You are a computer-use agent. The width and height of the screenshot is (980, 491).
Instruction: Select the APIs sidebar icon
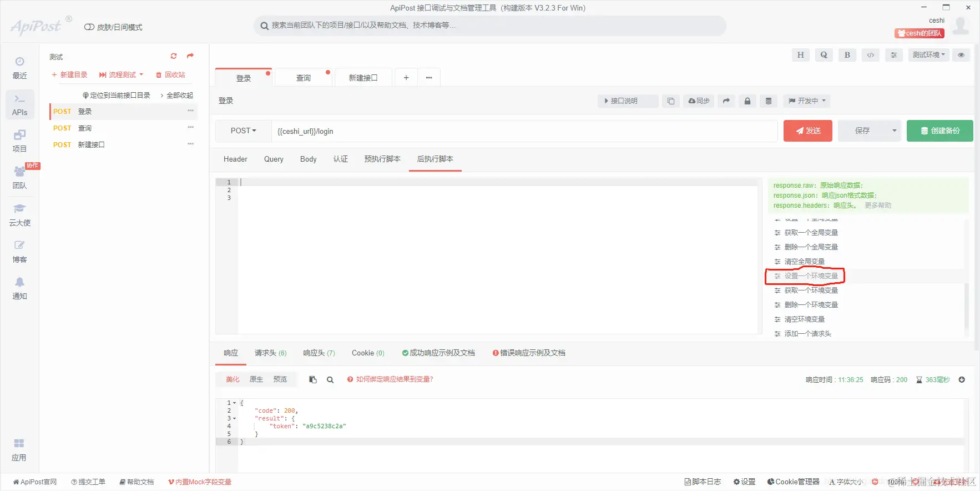point(19,104)
